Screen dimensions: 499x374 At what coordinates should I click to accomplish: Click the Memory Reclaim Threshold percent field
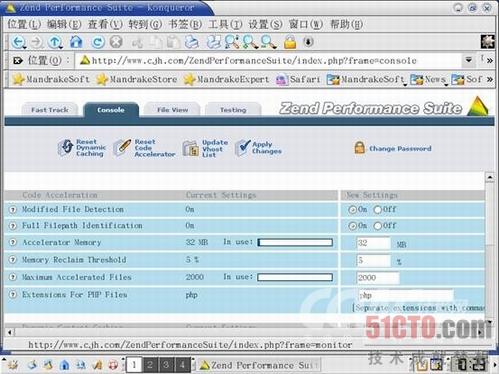[x=373, y=260]
